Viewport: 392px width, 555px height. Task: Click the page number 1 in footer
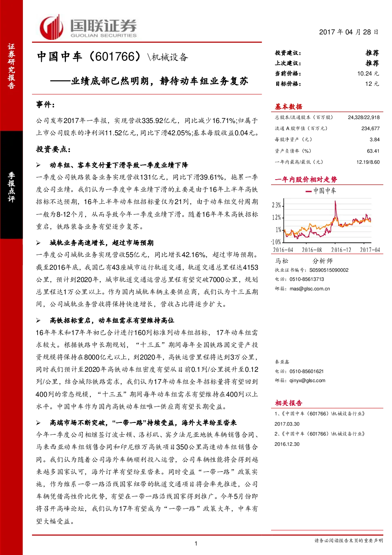pos(196,544)
